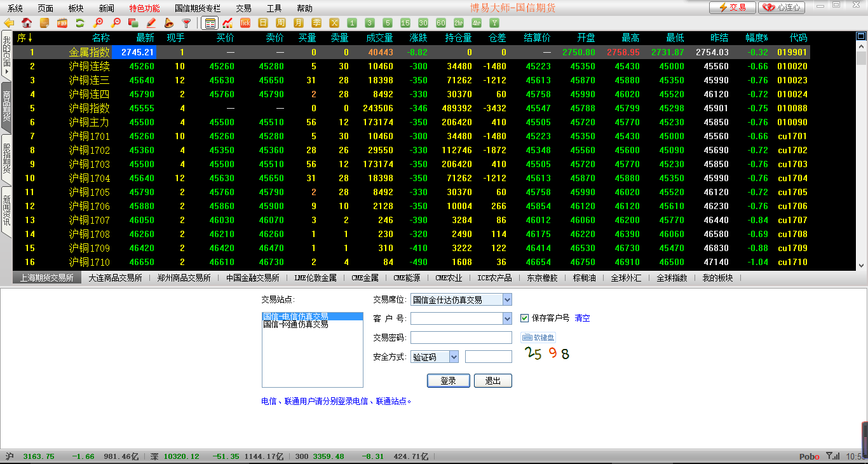
Task: Select the 15-minute period icon
Action: [x=405, y=23]
